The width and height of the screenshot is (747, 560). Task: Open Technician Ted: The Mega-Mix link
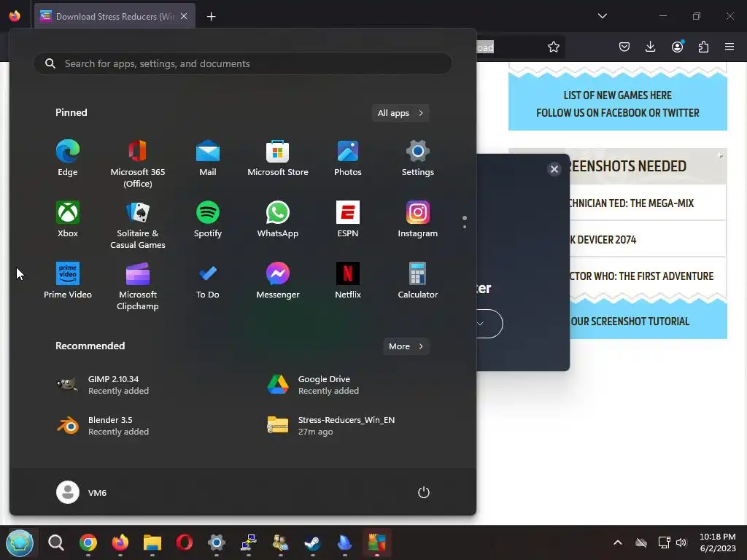[632, 203]
